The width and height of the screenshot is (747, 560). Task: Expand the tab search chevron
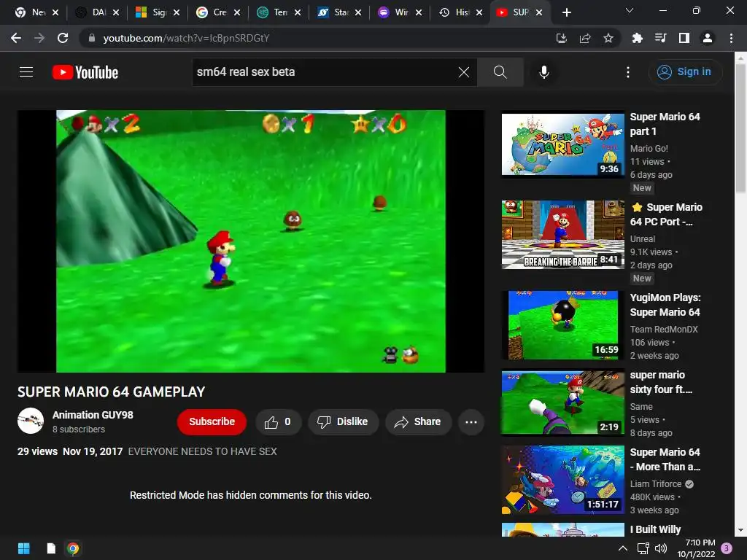tap(630, 10)
